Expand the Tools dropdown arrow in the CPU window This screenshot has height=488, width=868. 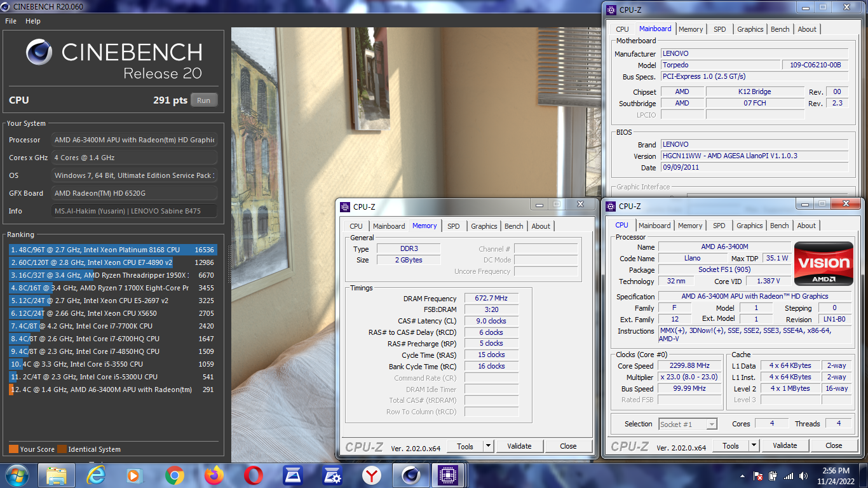[x=754, y=445]
